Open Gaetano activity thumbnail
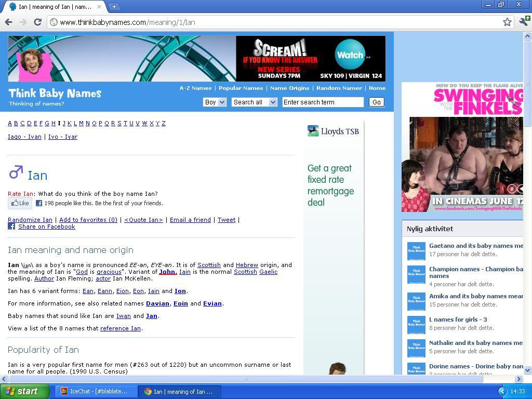The height and width of the screenshot is (399, 532). pyautogui.click(x=416, y=251)
